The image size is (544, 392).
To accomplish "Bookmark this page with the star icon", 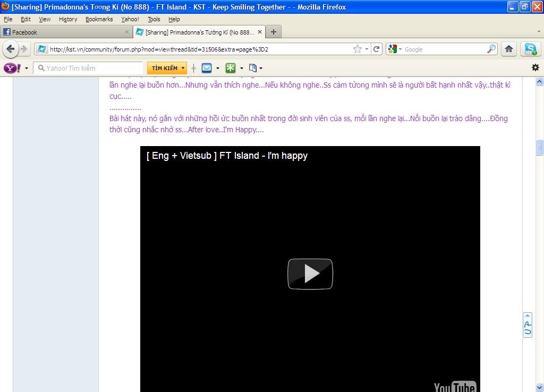I will [357, 49].
